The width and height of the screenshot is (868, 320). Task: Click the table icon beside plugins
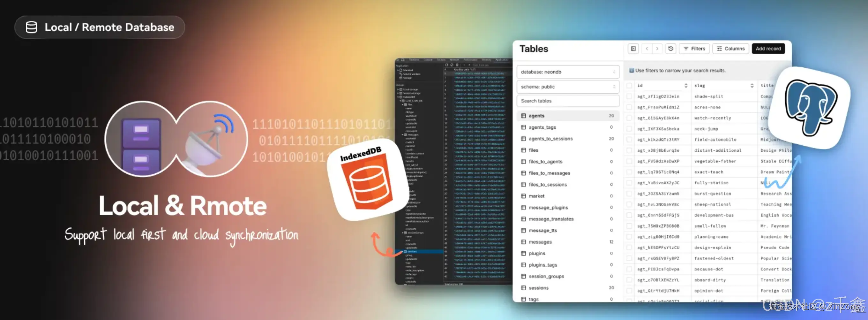click(x=523, y=253)
